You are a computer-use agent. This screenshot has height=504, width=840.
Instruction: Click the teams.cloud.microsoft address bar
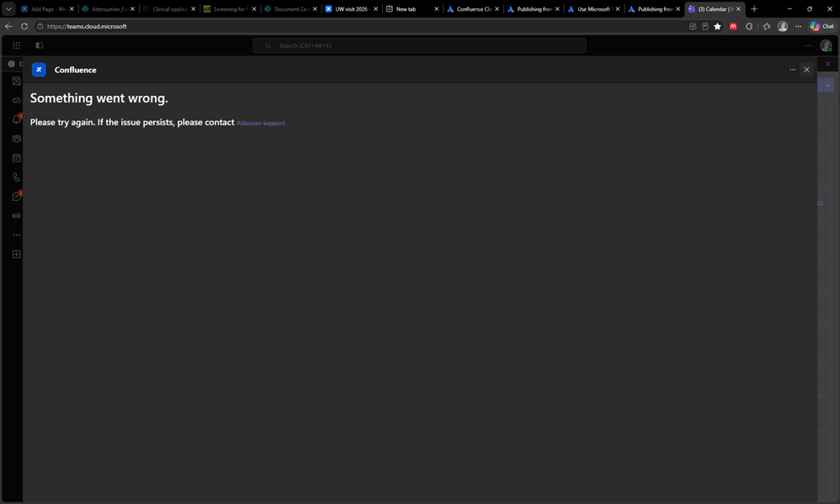(x=87, y=26)
